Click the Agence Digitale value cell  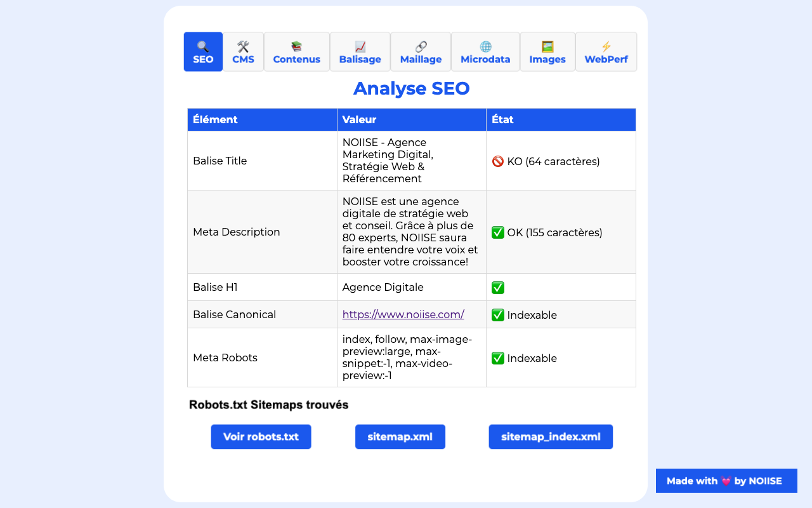(412, 287)
